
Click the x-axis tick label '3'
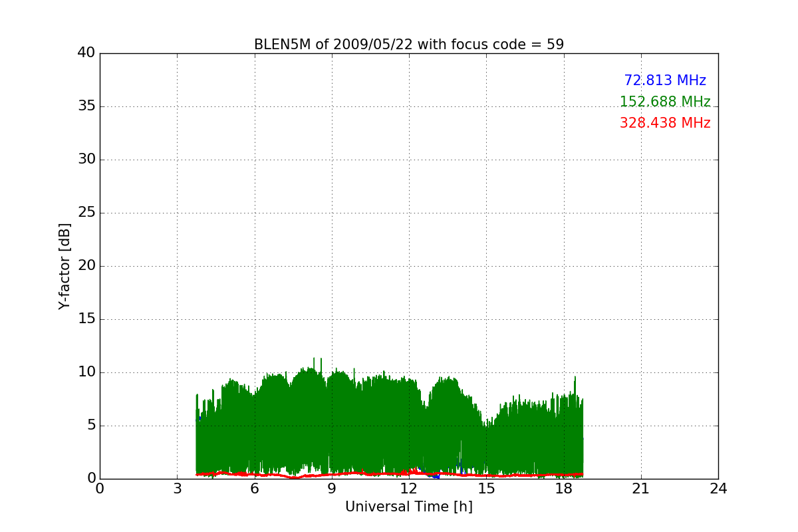click(x=177, y=489)
